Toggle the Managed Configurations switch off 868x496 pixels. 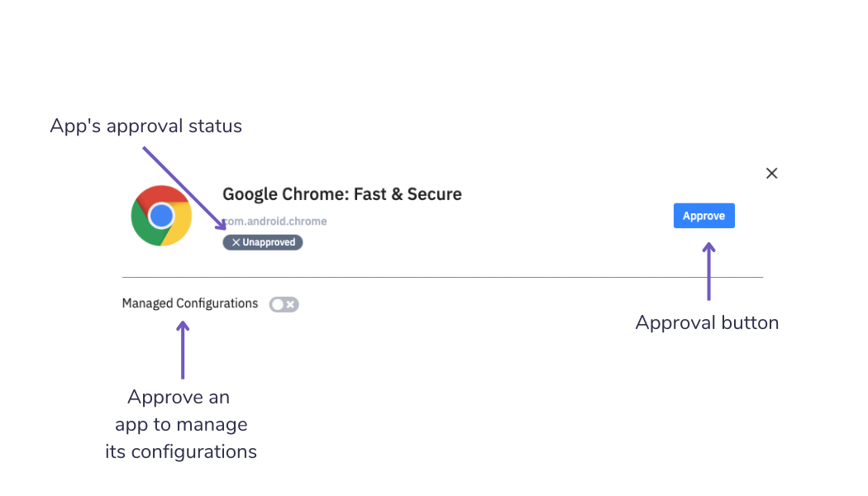click(284, 304)
